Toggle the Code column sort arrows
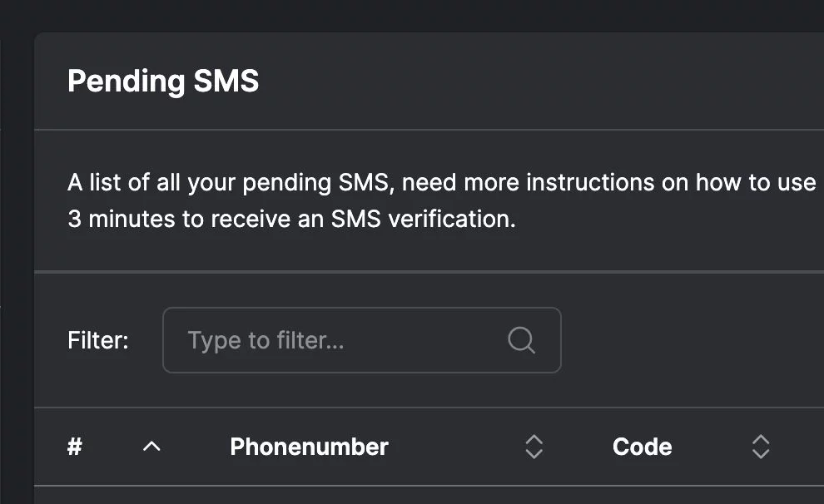824x504 pixels. point(760,447)
